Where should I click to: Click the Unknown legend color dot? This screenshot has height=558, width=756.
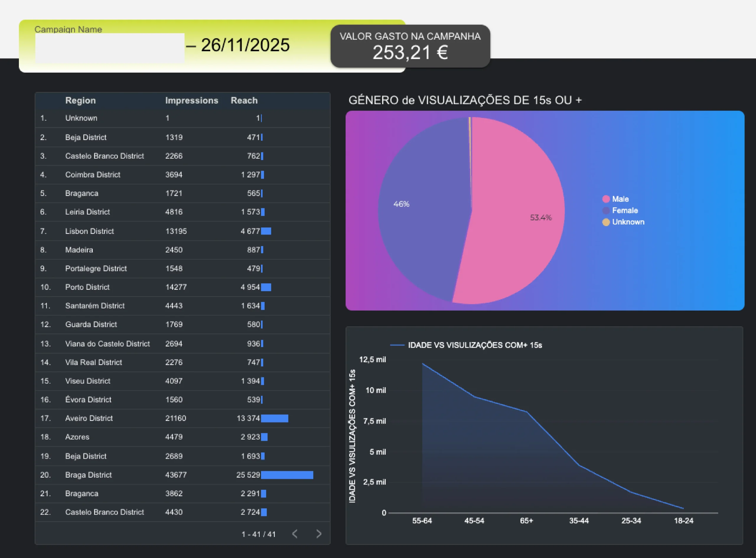(606, 222)
